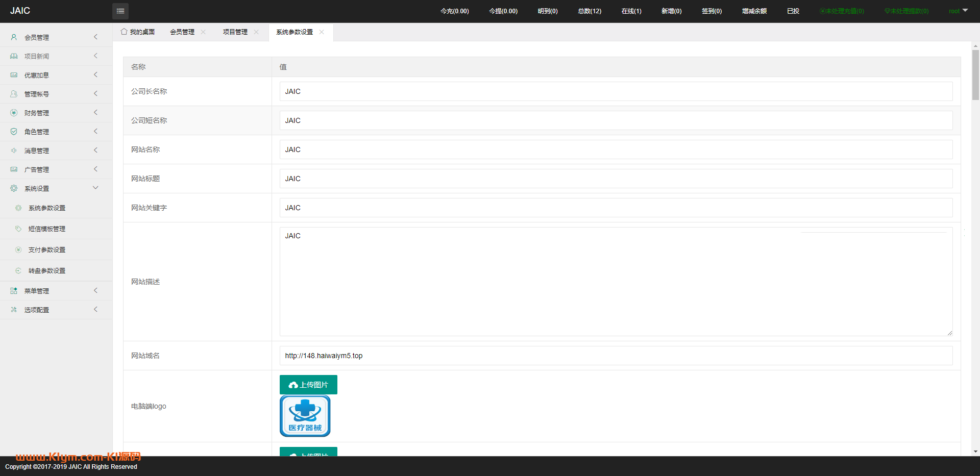Click the 财务管理 yen icon

coord(14,113)
